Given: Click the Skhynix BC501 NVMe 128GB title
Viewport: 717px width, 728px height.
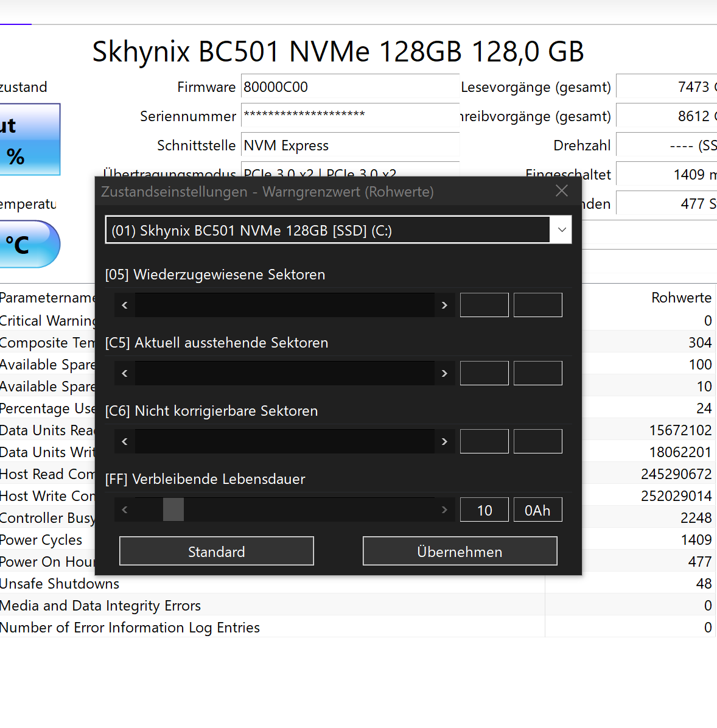Looking at the screenshot, I should pos(338,51).
